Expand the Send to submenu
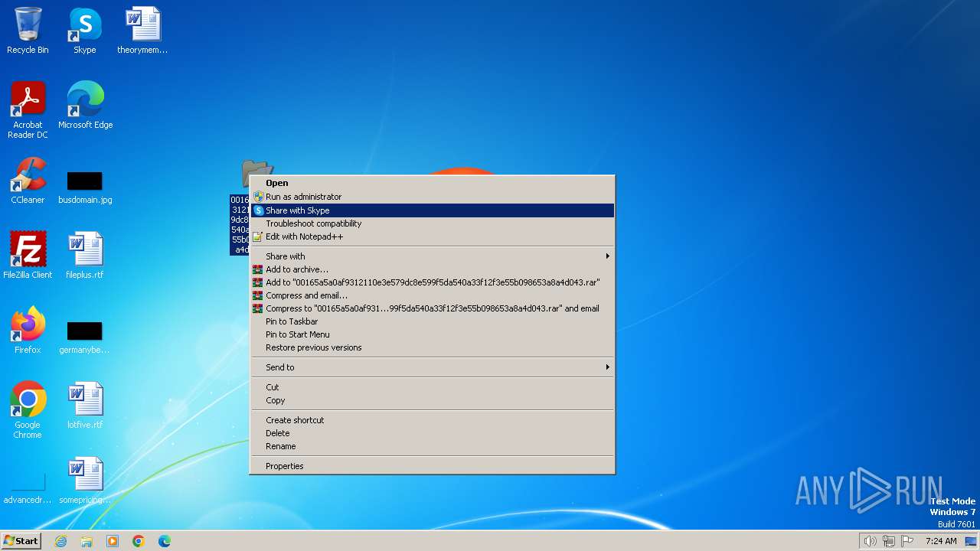 [x=433, y=367]
